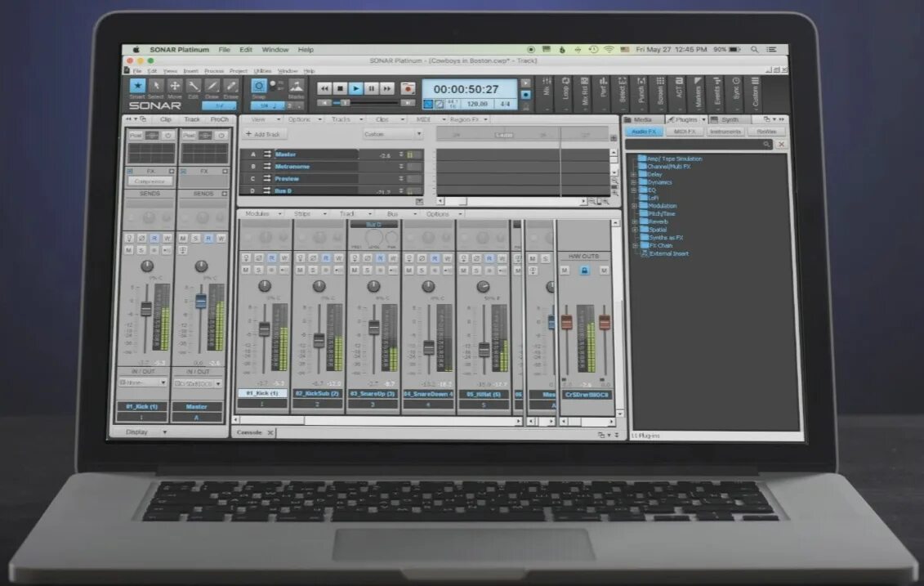Click the plugin browser search field
Screen dimensions: 924x586
[699, 144]
